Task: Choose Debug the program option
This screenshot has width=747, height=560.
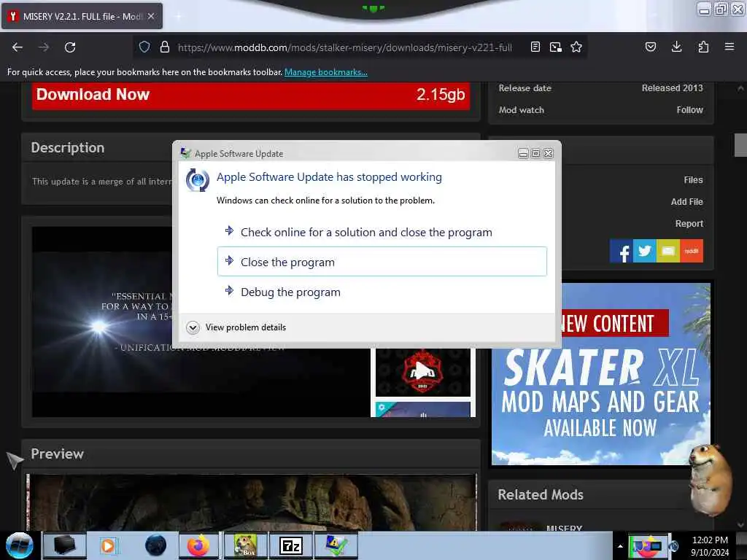Action: (382, 292)
